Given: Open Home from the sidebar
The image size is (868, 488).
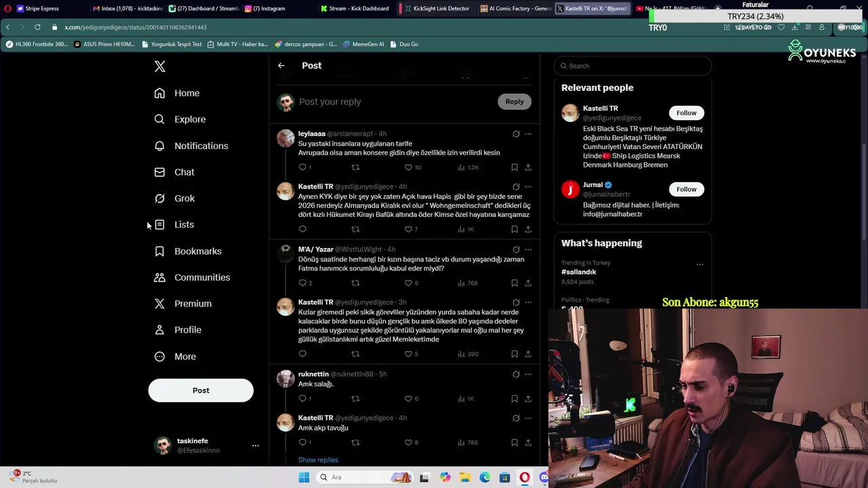Looking at the screenshot, I should [x=177, y=93].
